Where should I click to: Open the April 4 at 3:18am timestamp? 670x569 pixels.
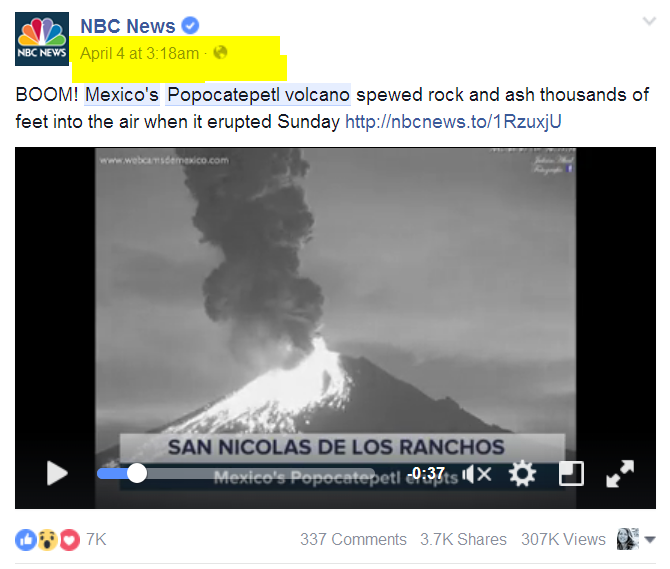[x=139, y=53]
